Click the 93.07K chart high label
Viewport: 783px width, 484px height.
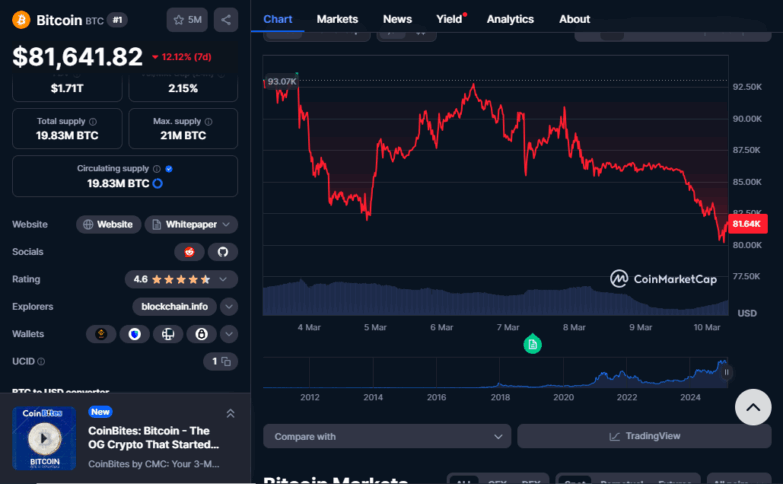click(x=281, y=81)
